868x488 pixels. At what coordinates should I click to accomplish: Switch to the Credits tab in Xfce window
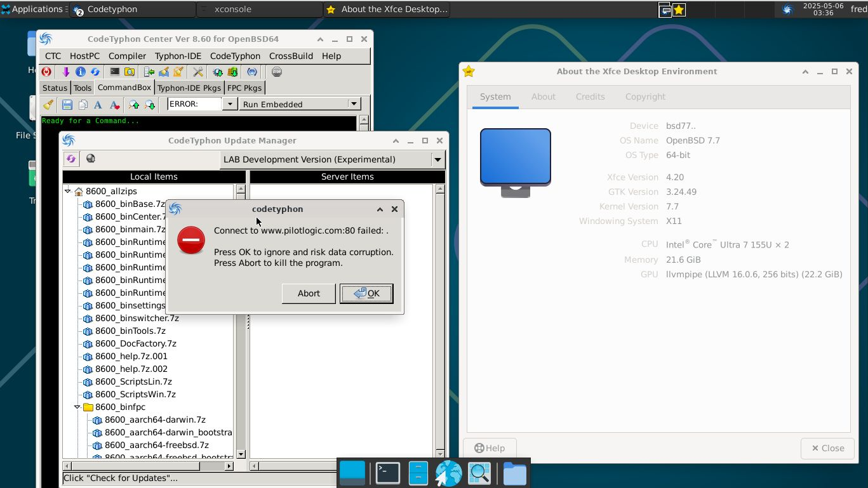tap(590, 96)
